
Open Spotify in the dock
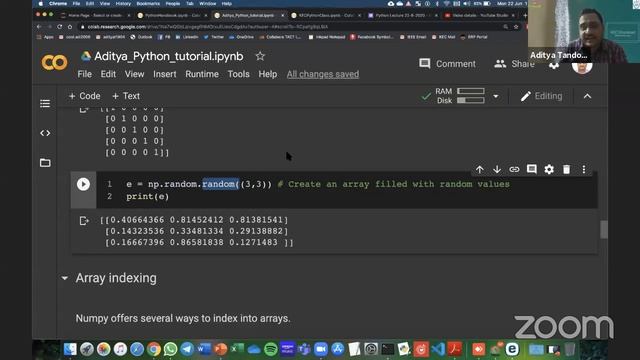click(271, 349)
